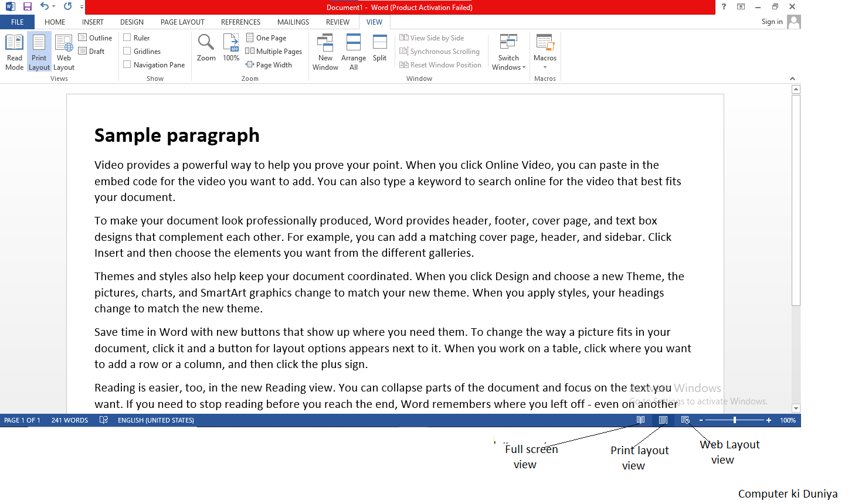Viewport: 855px width, 504px height.
Task: Set zoom to 100% in ribbon
Action: coord(231,47)
